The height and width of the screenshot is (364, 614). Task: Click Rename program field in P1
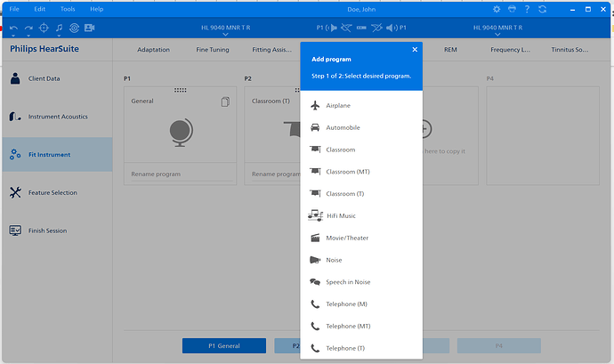click(x=181, y=174)
